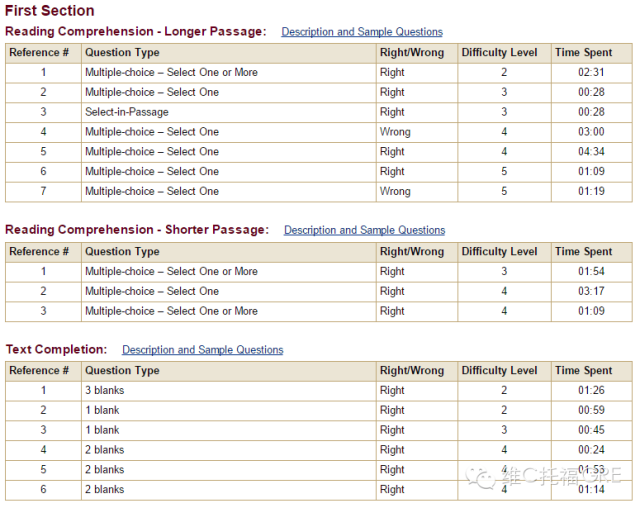Select the 3 blanks Text Completion row
Viewport: 640px width, 508px height.
point(319,390)
